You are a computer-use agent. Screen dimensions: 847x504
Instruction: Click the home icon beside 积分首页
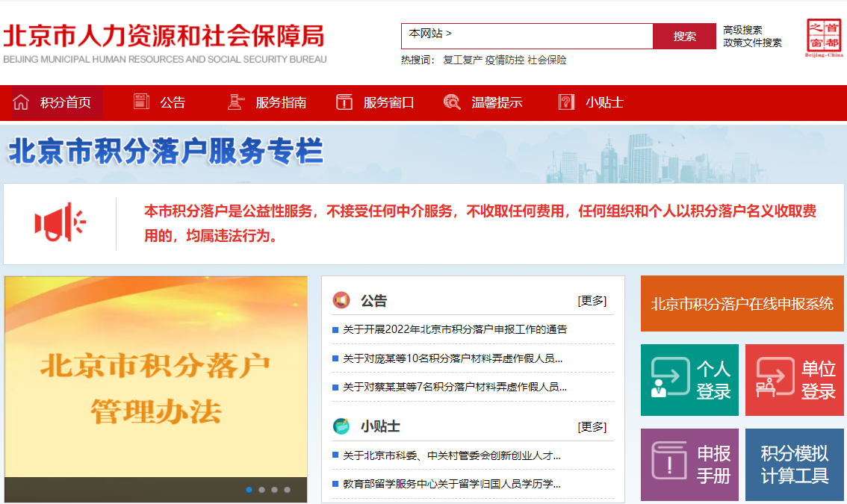pyautogui.click(x=22, y=102)
